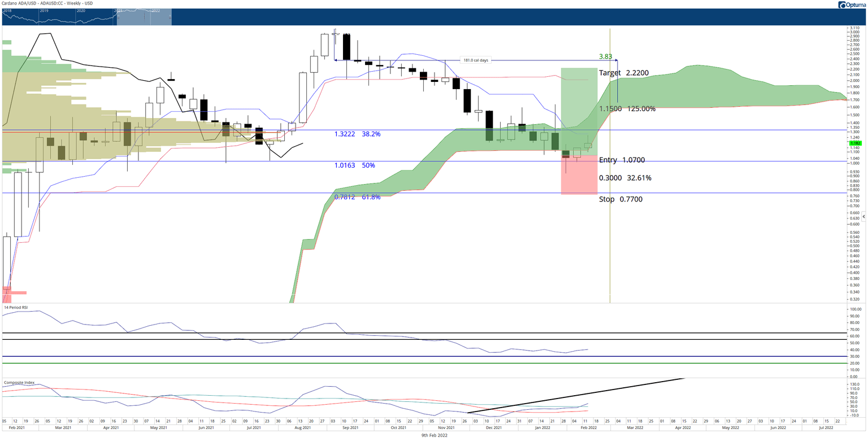Click the '0.7812 61.8%' Fibonacci label
Image resolution: width=868 pixels, height=442 pixels.
(357, 197)
